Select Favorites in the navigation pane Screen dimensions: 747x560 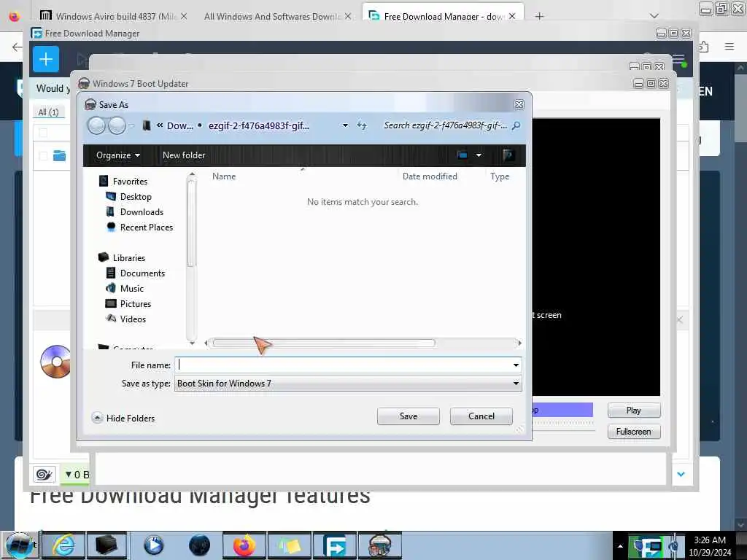[x=123, y=182]
